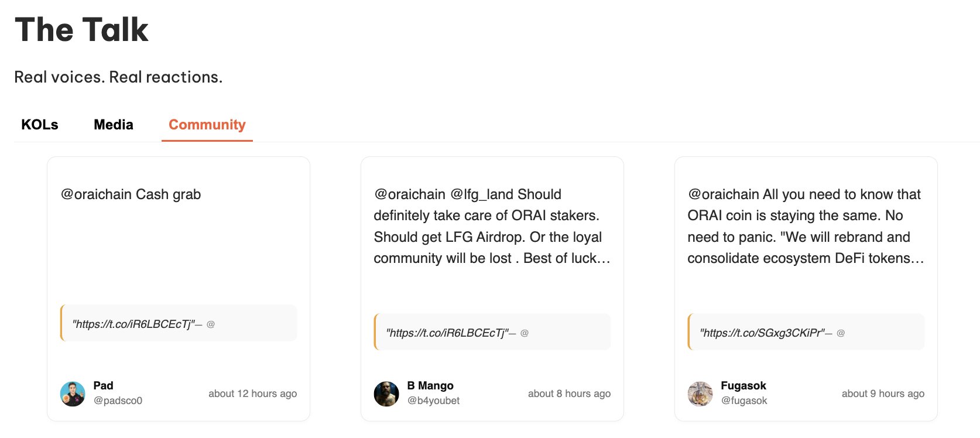980x438 pixels.
Task: Click the "Cash grab" post text
Action: pyautogui.click(x=131, y=194)
